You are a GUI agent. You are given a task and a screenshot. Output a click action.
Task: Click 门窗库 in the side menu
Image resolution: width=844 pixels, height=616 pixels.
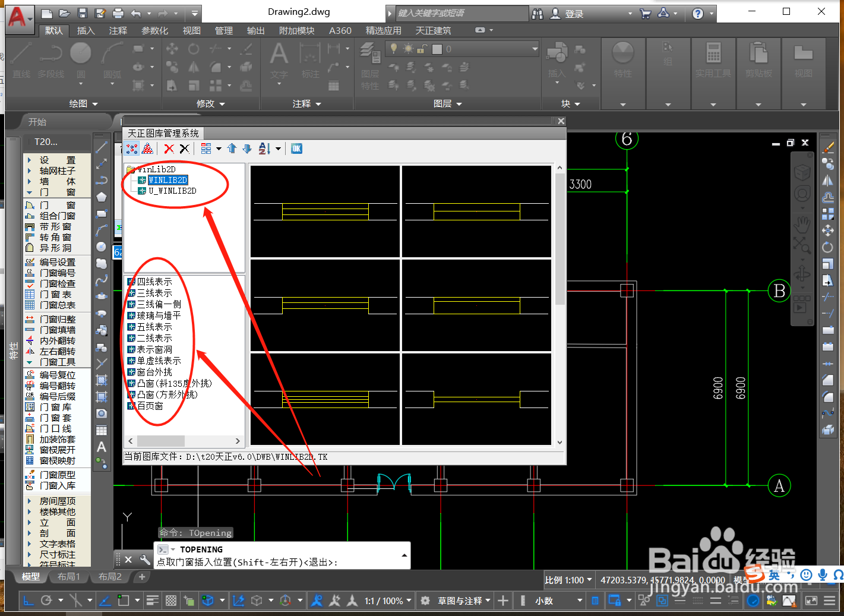point(55,407)
